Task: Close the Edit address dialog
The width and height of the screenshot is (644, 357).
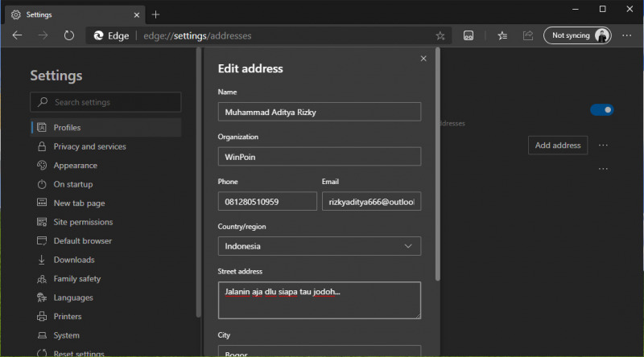Action: pos(423,59)
